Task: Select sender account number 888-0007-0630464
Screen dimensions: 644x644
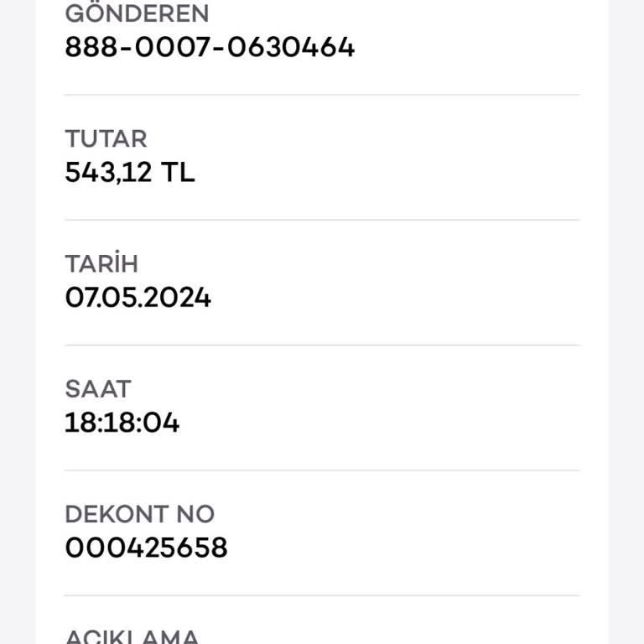Action: coord(210,47)
